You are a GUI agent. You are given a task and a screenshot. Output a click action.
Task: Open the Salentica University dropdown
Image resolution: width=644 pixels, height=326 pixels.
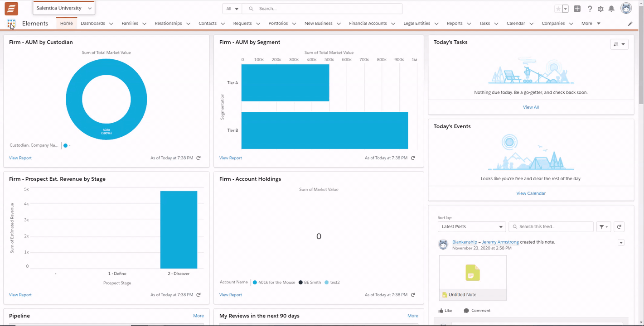coord(64,8)
